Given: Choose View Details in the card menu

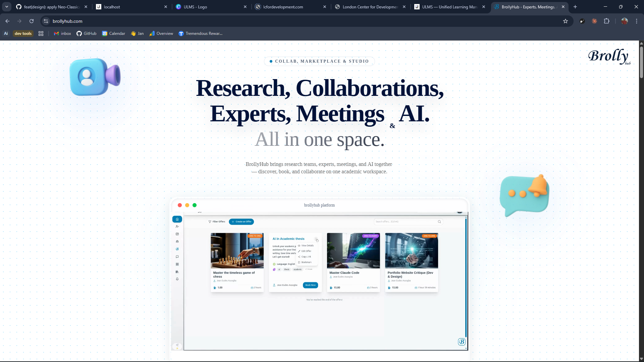Looking at the screenshot, I should 306,246.
